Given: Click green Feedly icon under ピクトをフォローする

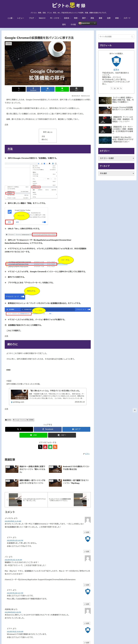Looking at the screenshot, I should click(x=50, y=447).
